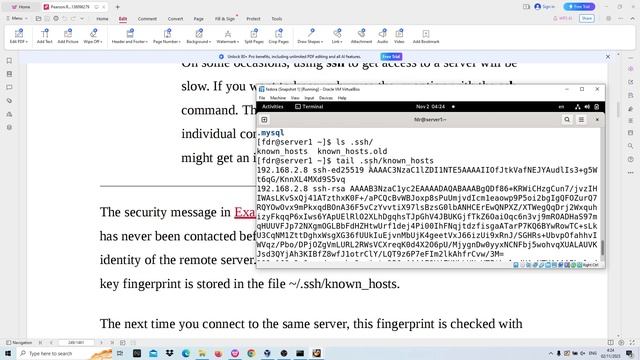
Task: Switch to the Page ribbon tab
Action: coord(198,19)
